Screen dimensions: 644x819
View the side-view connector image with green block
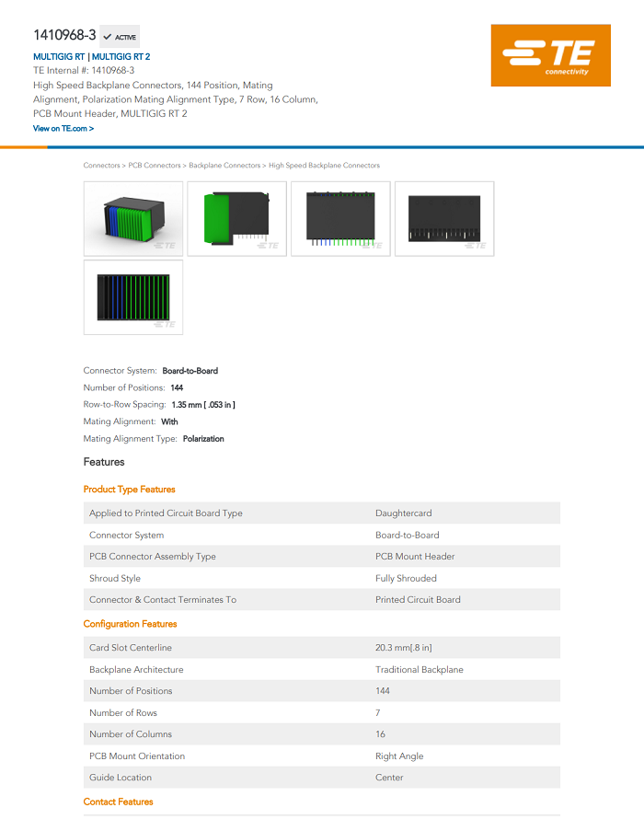pos(237,219)
